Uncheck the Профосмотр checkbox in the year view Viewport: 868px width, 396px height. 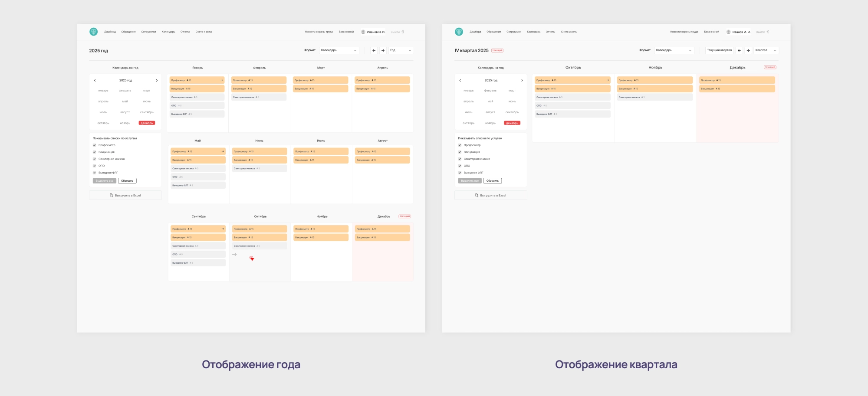(x=94, y=145)
